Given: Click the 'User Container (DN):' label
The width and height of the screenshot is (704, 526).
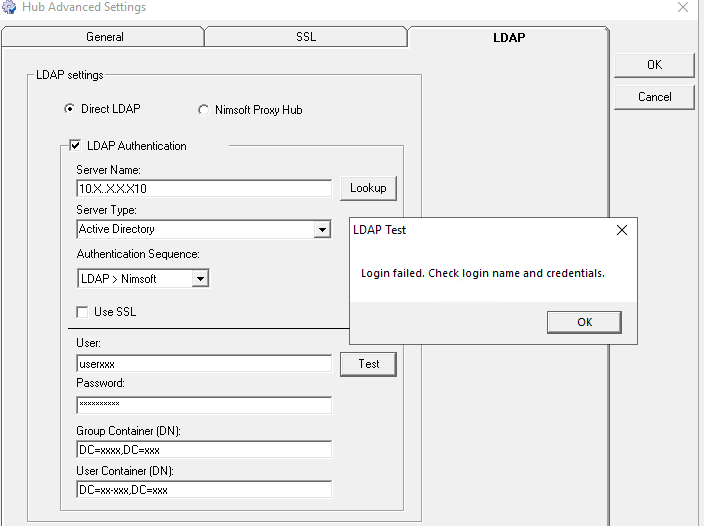Looking at the screenshot, I should pyautogui.click(x=125, y=471).
